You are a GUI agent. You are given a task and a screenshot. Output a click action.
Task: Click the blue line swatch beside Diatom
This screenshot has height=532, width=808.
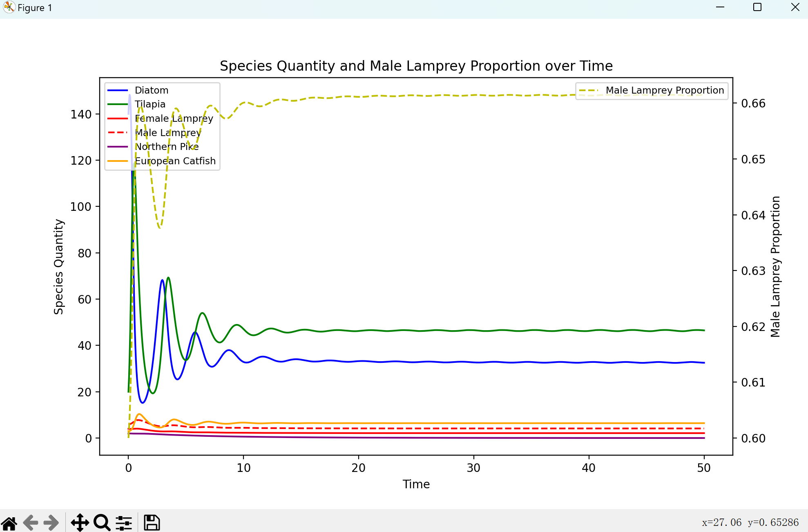click(118, 90)
